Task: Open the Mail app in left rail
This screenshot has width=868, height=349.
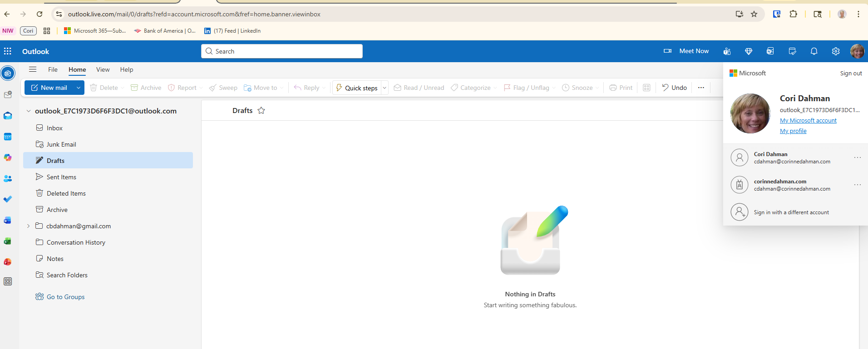Action: click(x=8, y=116)
